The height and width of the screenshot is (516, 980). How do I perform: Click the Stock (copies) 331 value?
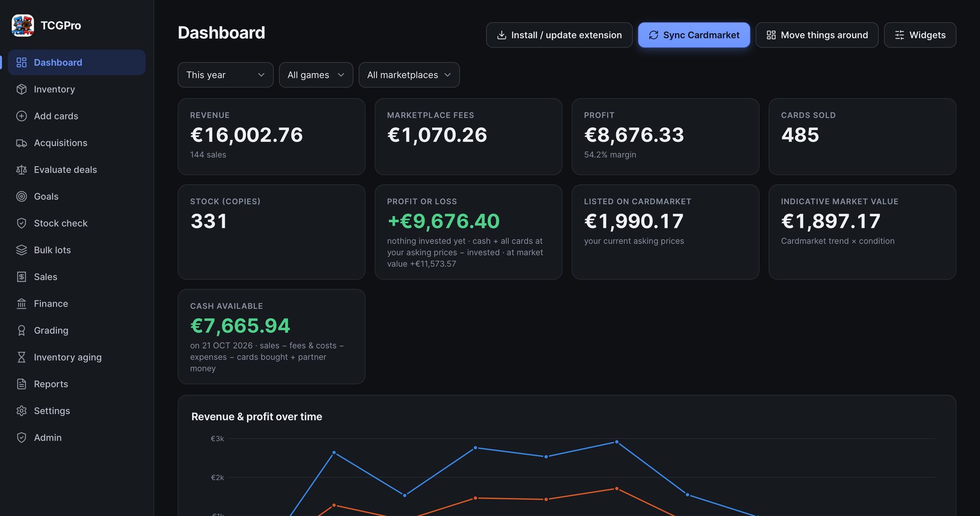[209, 221]
